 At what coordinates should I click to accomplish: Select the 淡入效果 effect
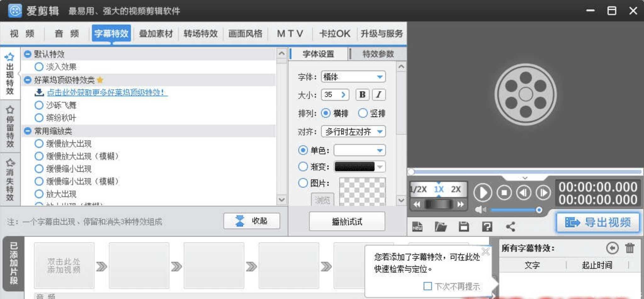(x=39, y=67)
